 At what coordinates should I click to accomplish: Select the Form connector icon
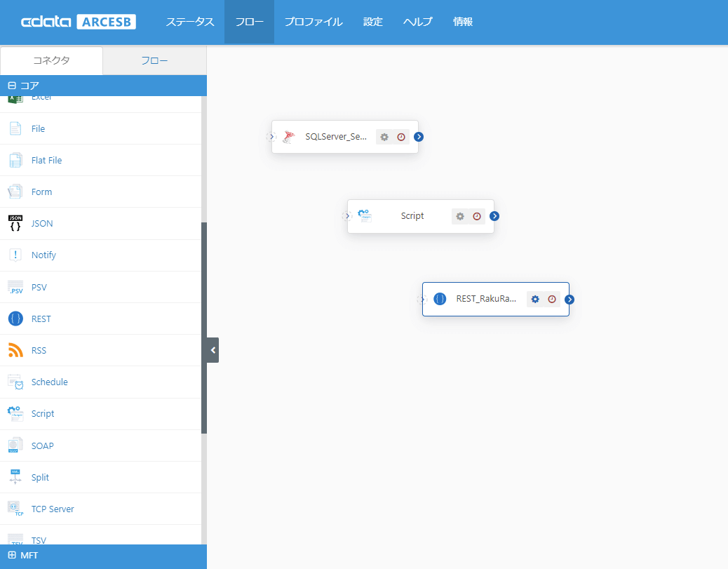click(15, 192)
